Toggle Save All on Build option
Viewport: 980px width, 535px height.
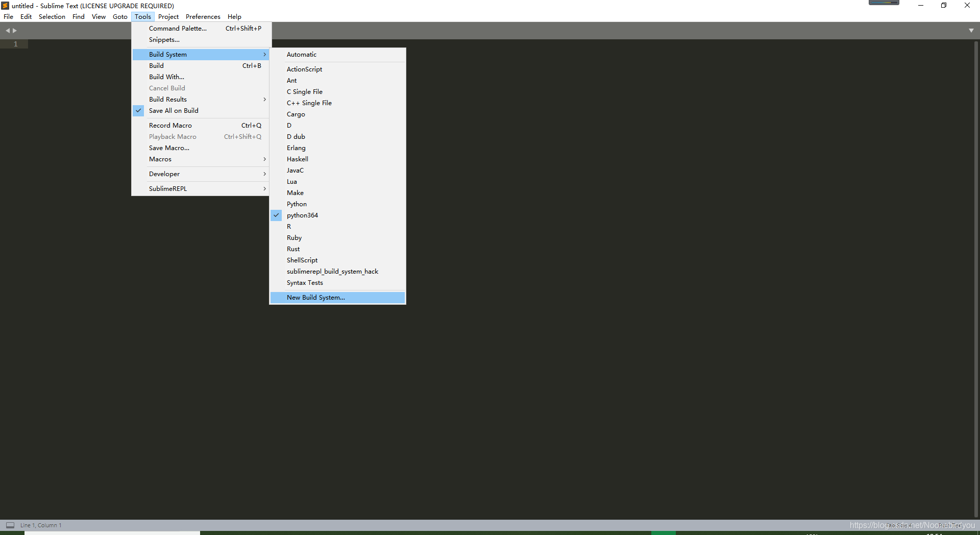(x=201, y=111)
